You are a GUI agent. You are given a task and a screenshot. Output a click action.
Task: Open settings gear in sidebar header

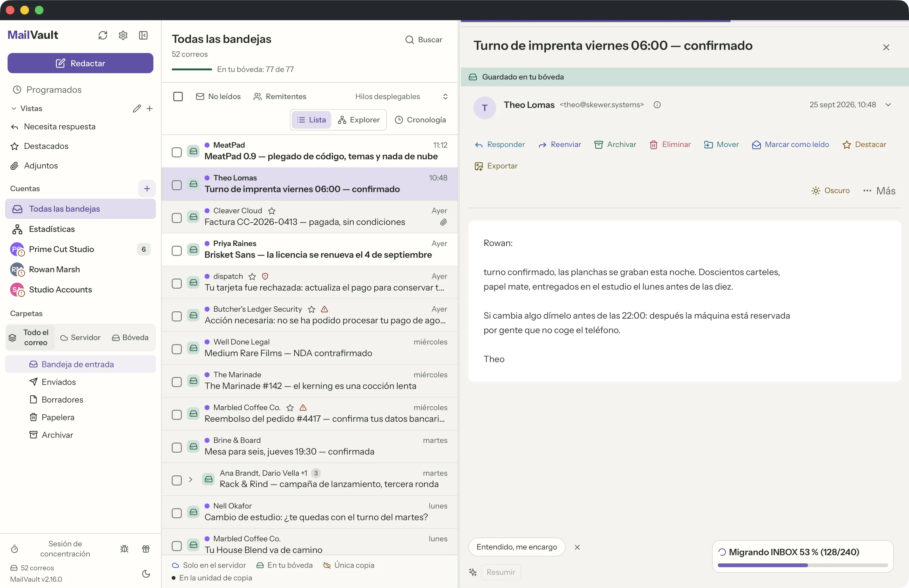pyautogui.click(x=123, y=36)
